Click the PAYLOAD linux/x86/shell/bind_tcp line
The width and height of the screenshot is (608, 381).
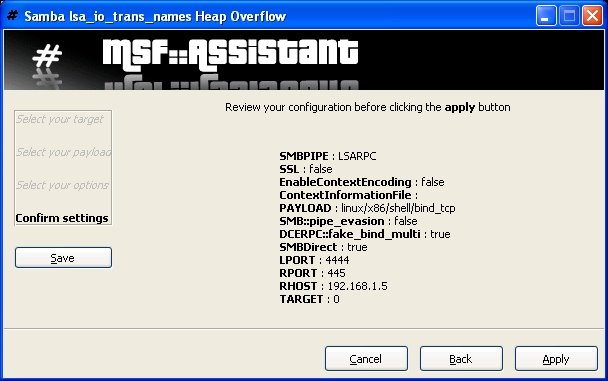tap(367, 208)
